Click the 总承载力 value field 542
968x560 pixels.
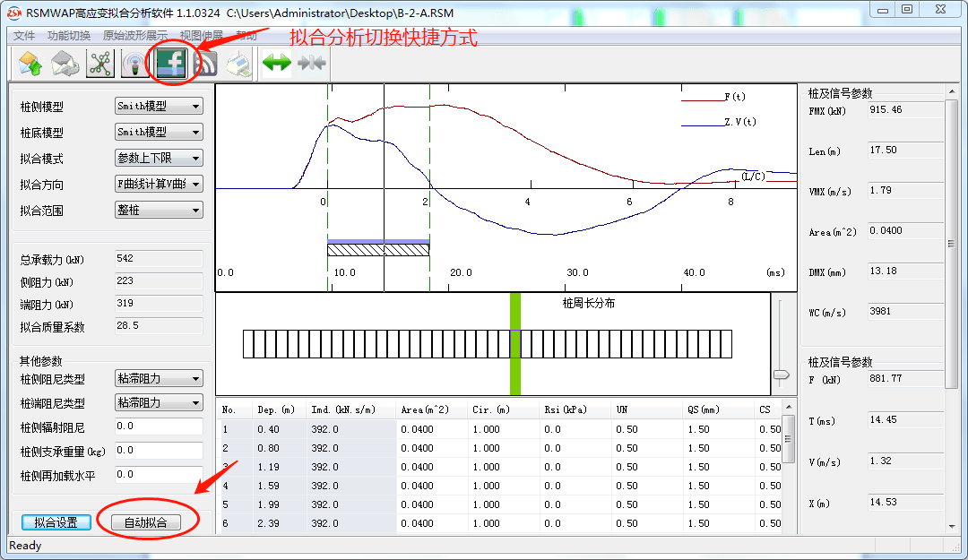click(x=159, y=258)
